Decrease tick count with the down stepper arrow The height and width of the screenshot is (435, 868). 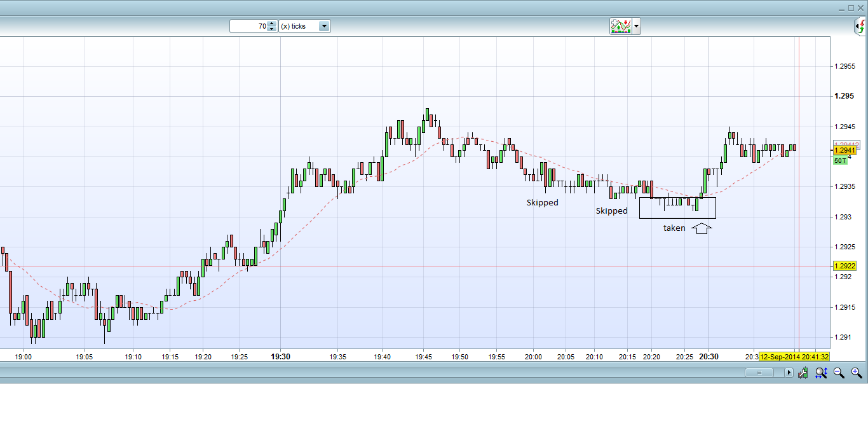[x=272, y=29]
